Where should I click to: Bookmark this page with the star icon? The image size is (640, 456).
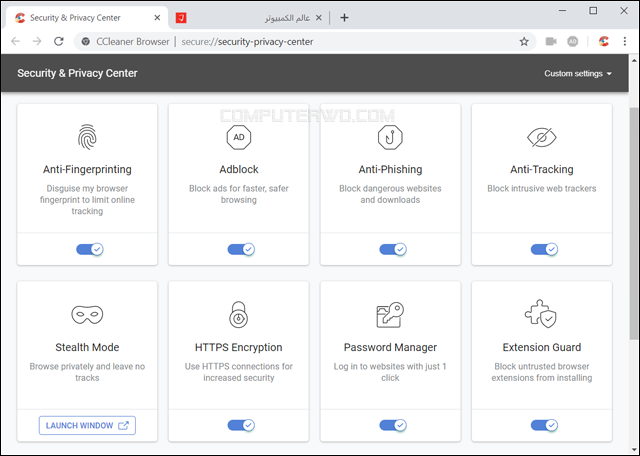pyautogui.click(x=524, y=41)
